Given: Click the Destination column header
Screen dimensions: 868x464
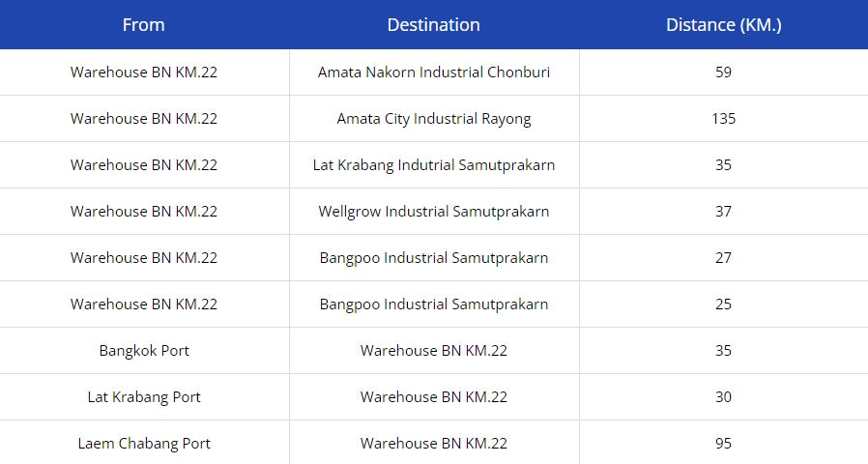Looking at the screenshot, I should tap(433, 25).
